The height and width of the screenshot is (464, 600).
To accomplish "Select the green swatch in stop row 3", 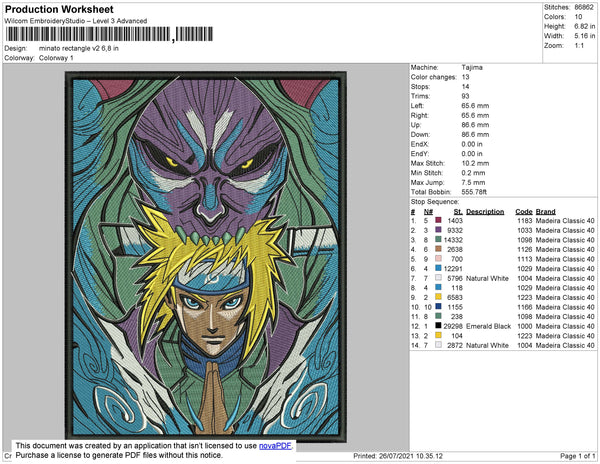I will tap(438, 239).
